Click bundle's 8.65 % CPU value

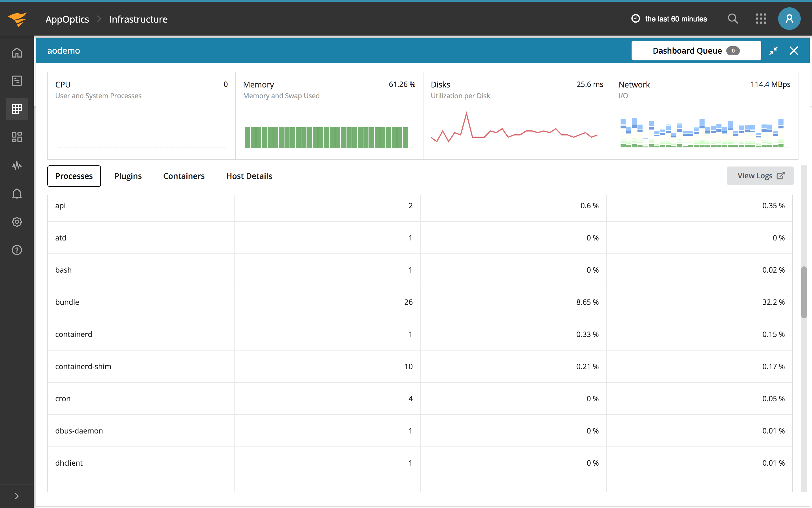587,302
